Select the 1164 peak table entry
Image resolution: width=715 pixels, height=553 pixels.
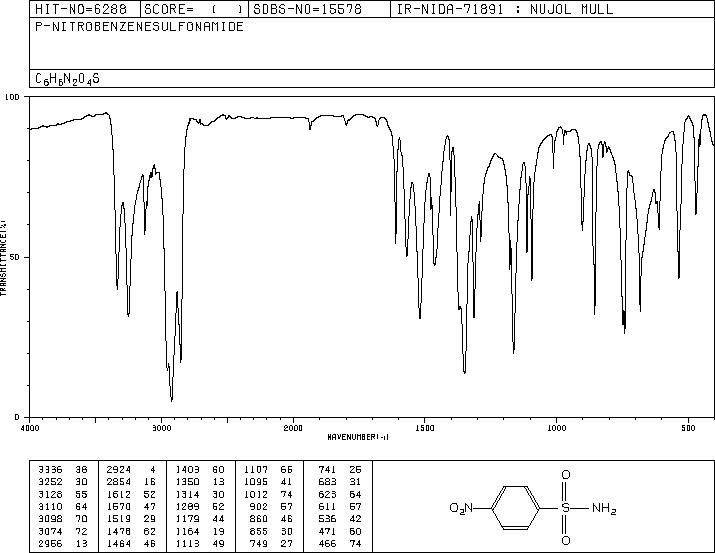200,531
